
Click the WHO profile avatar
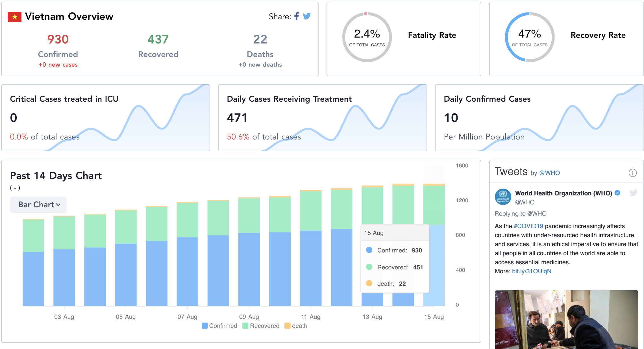pos(503,197)
